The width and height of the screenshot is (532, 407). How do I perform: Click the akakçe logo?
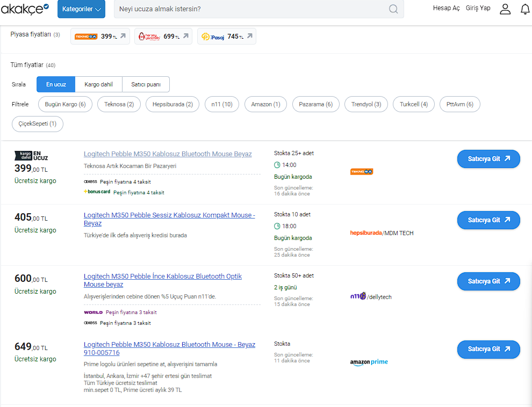pyautogui.click(x=25, y=9)
